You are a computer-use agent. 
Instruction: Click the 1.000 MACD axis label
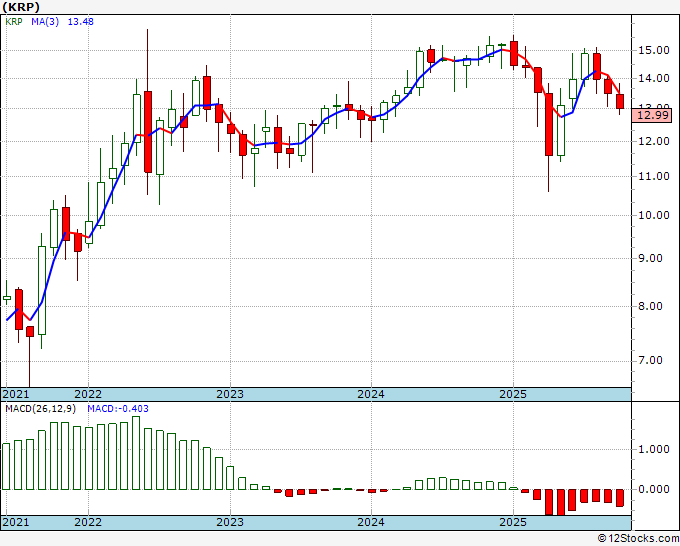(654, 449)
